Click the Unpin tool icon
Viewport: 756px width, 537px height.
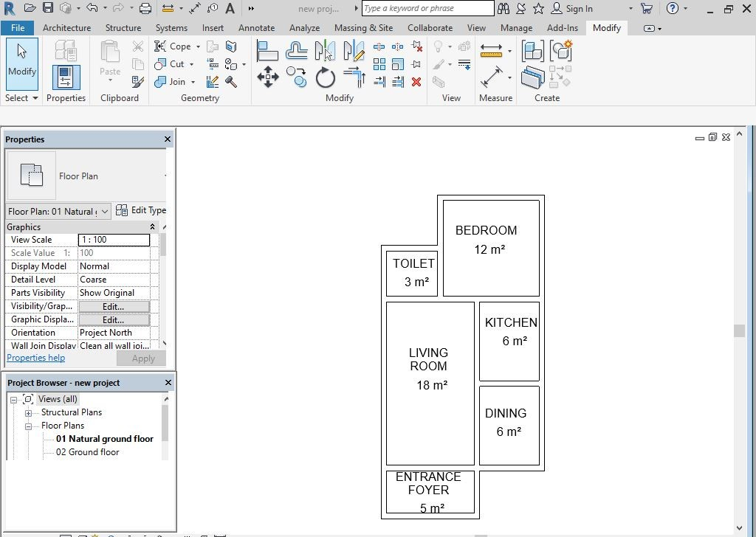pyautogui.click(x=416, y=46)
